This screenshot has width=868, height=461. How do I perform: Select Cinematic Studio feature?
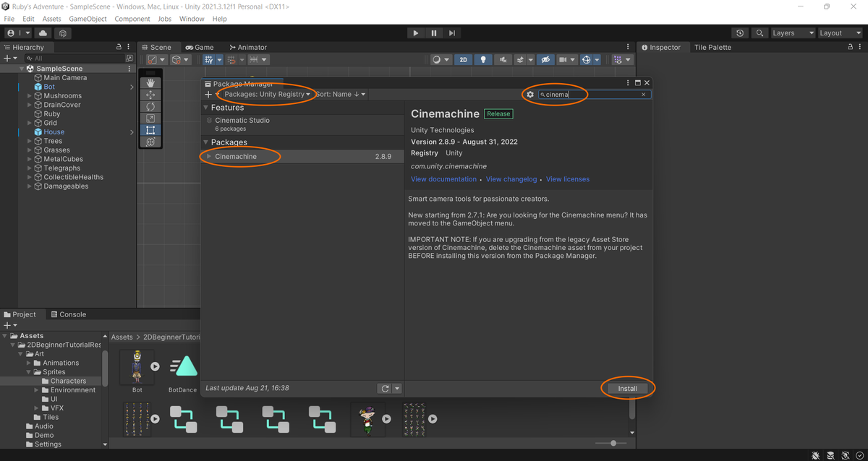click(302, 124)
